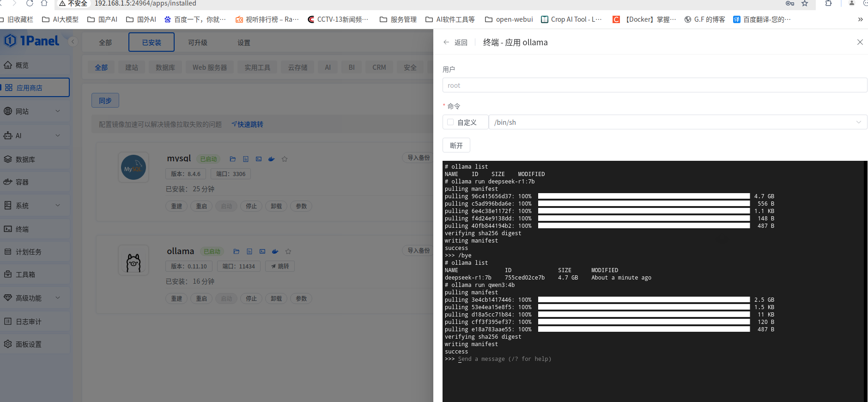Open the ollama app install directory folder icon
The height and width of the screenshot is (402, 868).
237,251
